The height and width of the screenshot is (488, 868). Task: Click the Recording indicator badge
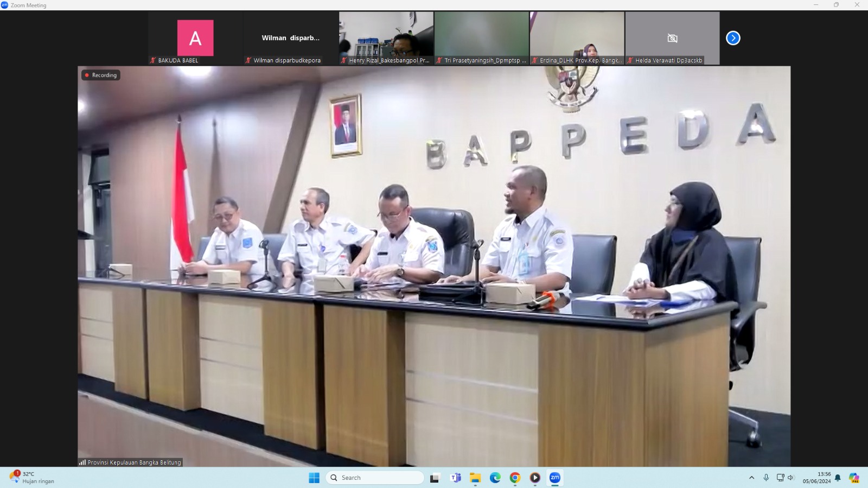tap(101, 75)
